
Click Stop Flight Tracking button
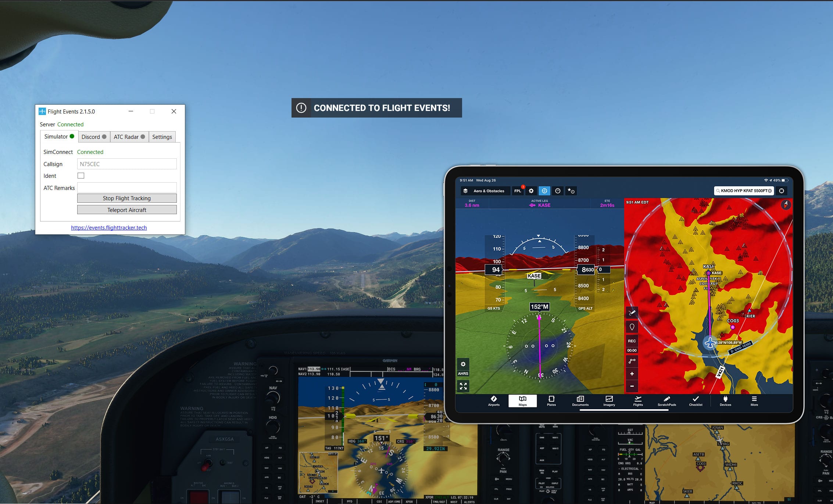coord(127,198)
